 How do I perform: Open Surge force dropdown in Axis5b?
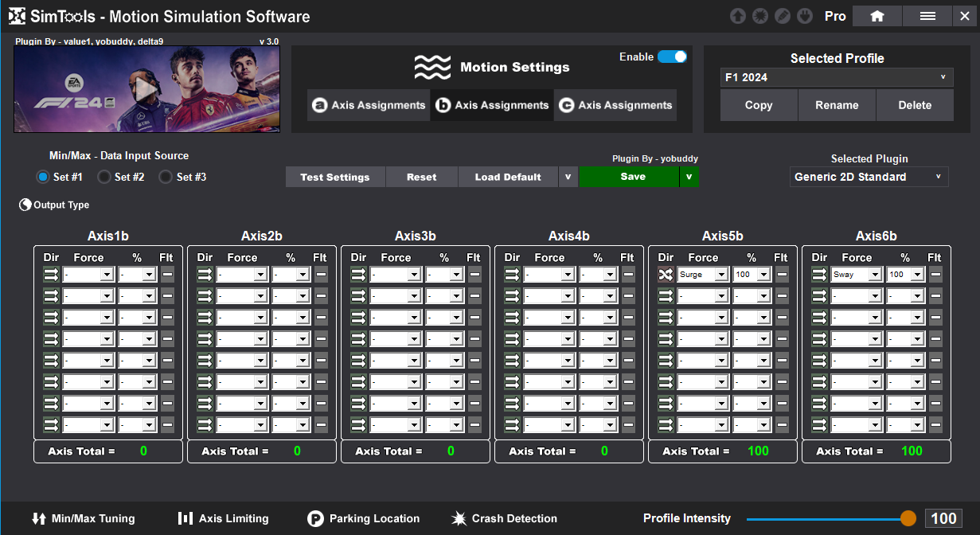click(x=703, y=274)
